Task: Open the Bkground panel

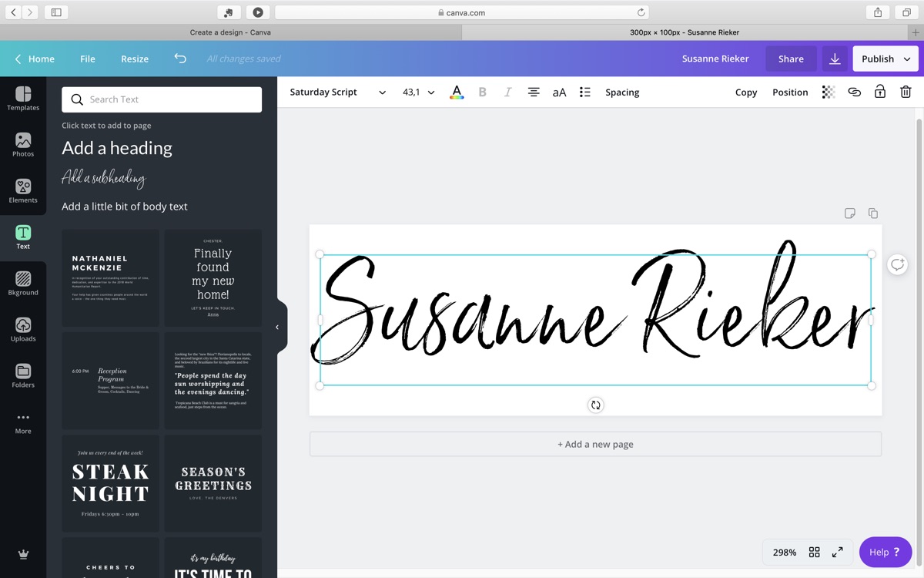Action: (x=23, y=284)
